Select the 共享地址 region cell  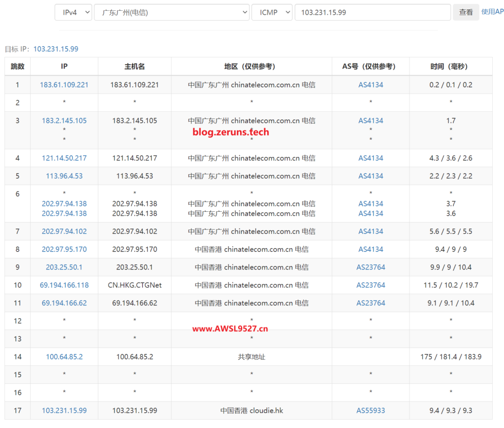tap(252, 357)
